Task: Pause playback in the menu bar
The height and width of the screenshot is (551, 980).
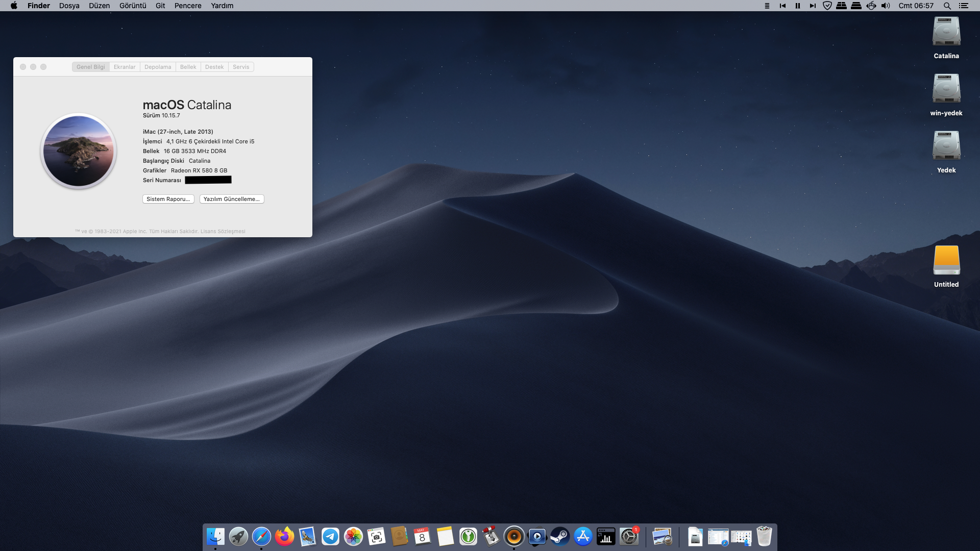Action: pos(797,6)
